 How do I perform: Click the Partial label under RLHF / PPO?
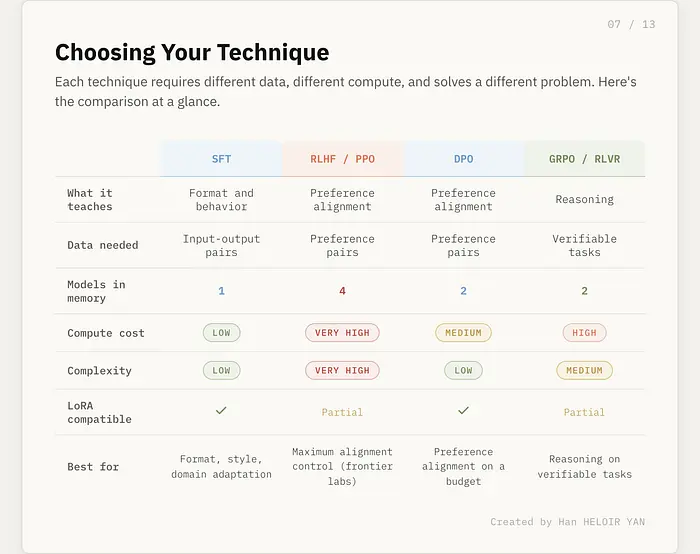[x=342, y=412]
